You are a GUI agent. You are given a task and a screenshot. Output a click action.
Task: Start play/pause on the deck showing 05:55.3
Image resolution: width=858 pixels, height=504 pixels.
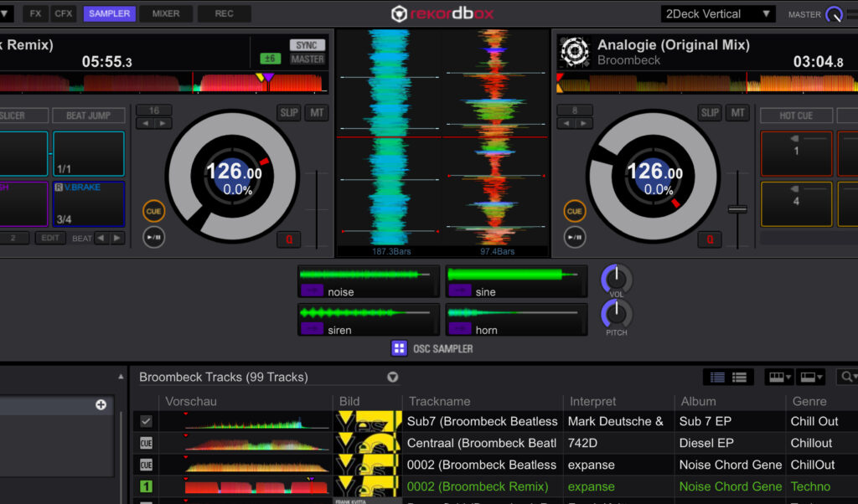154,237
